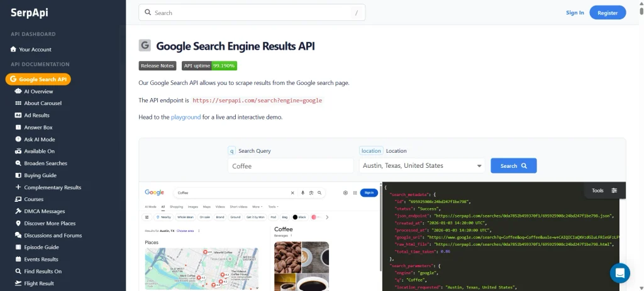Open the playground link

(186, 117)
